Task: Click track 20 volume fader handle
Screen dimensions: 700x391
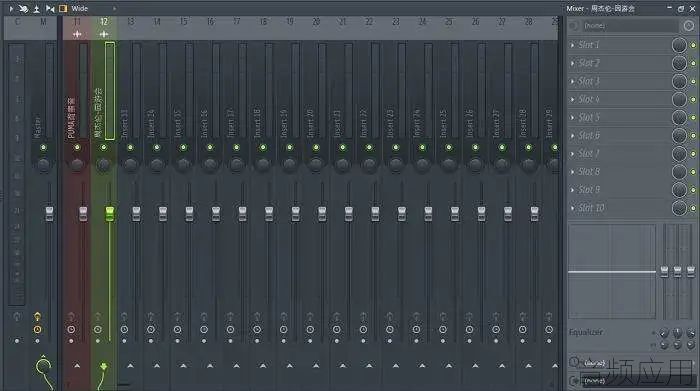Action: coord(322,214)
